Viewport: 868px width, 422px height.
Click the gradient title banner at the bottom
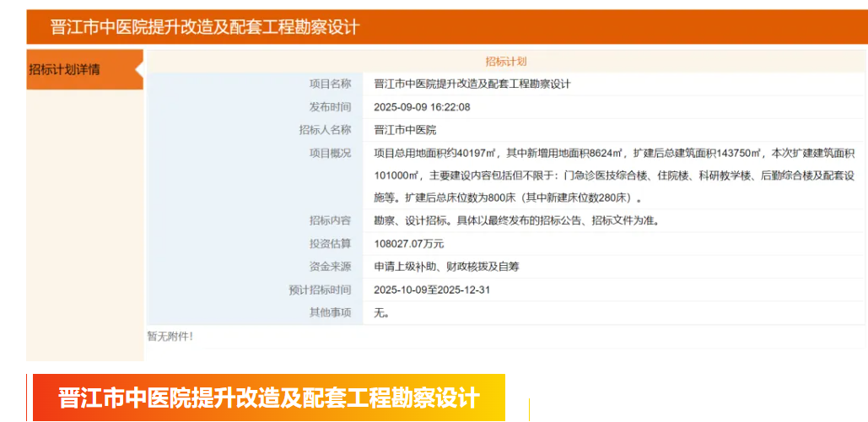tap(268, 398)
